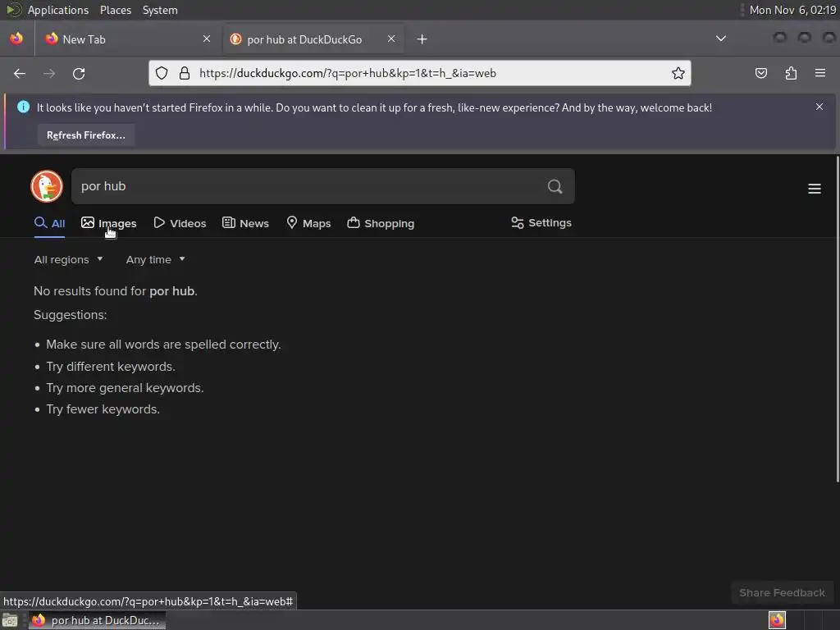Click Share Feedback button

pyautogui.click(x=782, y=592)
